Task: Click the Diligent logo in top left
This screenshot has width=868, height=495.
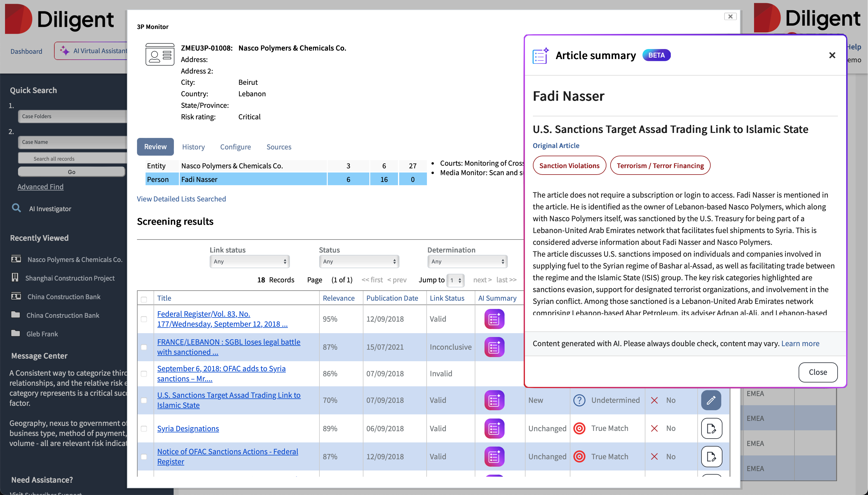Action: (59, 19)
